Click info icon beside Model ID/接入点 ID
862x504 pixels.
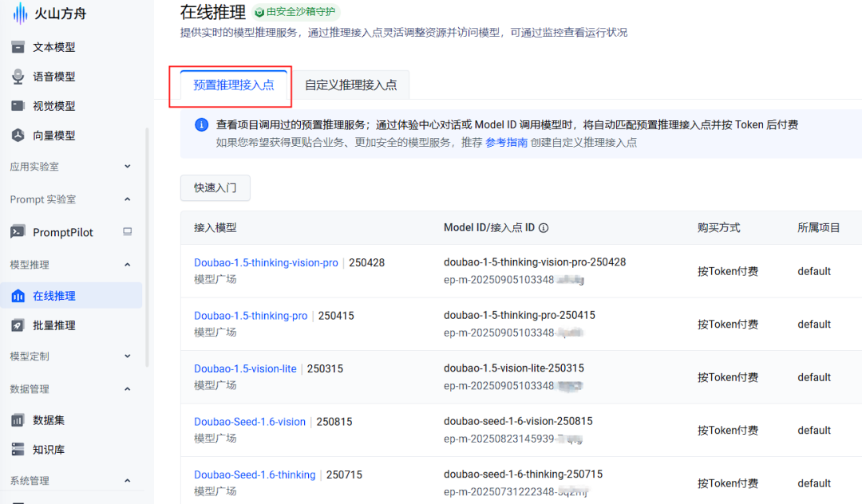coord(544,228)
